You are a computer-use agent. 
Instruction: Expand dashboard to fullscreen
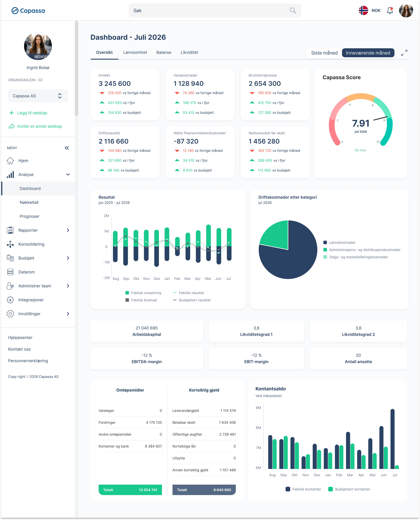pos(404,53)
